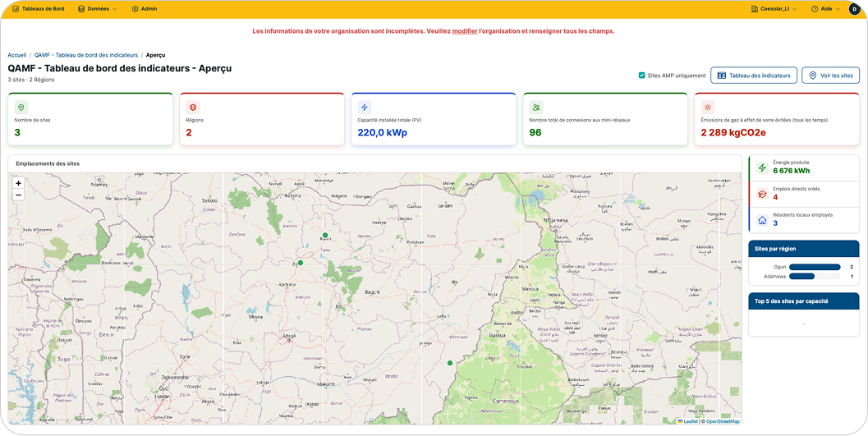
Task: Expand the Données dropdown menu
Action: click(x=98, y=9)
